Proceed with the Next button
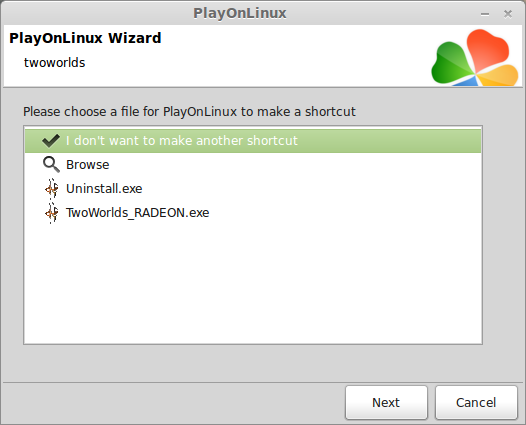 pos(386,402)
